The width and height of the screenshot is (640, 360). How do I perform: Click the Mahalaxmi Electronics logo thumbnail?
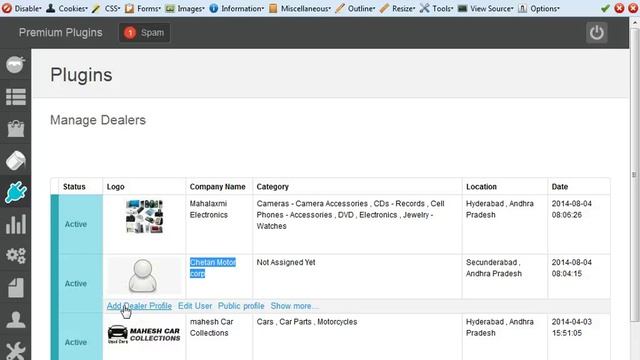pyautogui.click(x=144, y=216)
